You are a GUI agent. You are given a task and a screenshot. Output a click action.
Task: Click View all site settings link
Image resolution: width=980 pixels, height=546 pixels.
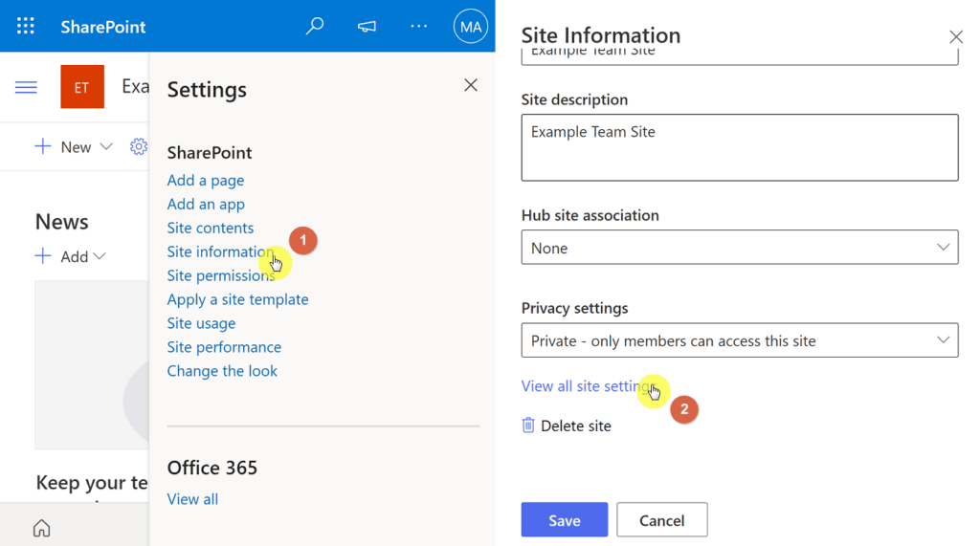tap(587, 386)
